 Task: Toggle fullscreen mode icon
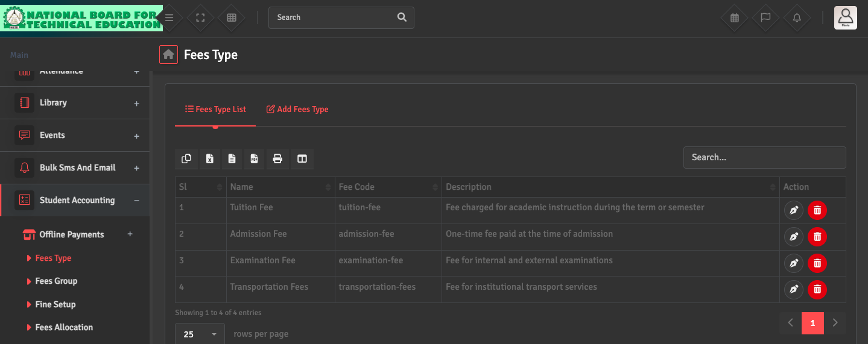(x=201, y=18)
